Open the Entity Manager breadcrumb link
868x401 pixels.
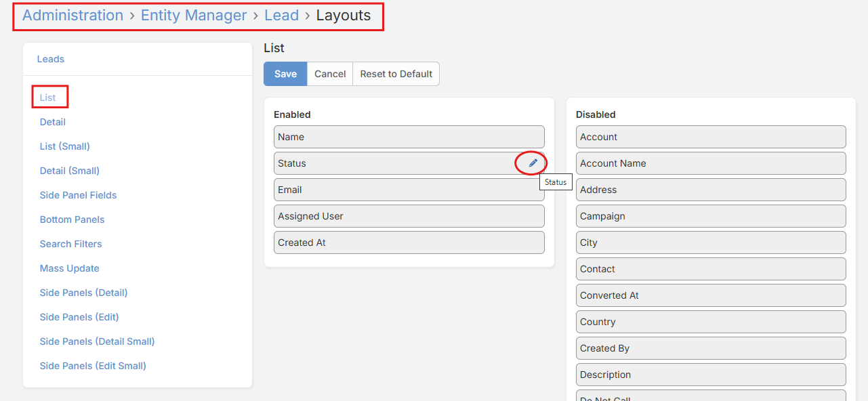[x=194, y=15]
